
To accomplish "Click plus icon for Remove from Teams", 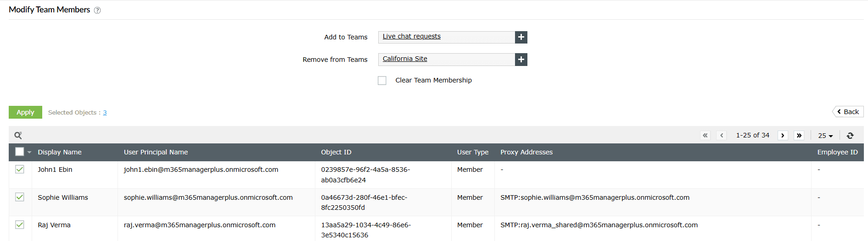I will (521, 60).
